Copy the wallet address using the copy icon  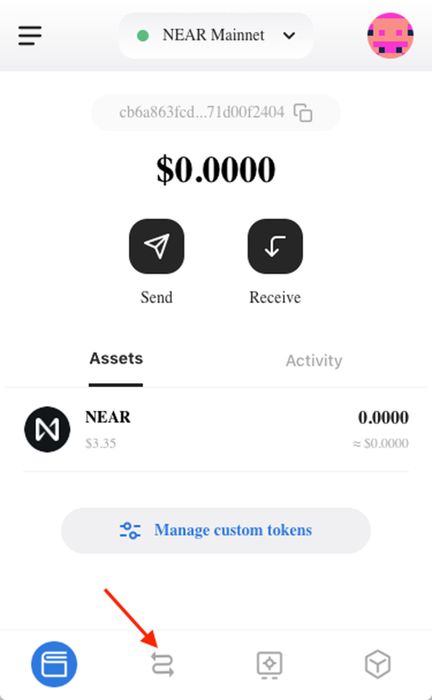click(x=303, y=112)
